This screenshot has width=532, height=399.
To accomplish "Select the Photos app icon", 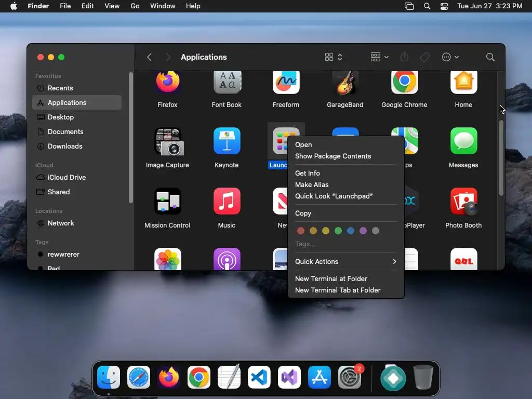I will click(167, 259).
